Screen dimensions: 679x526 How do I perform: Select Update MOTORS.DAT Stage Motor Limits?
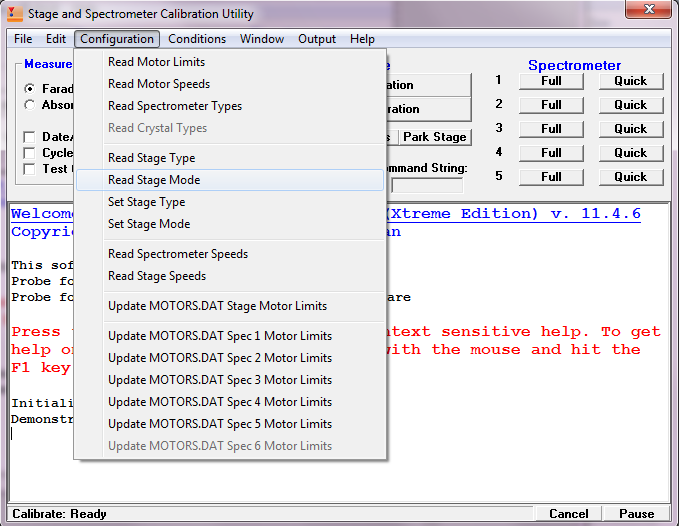coord(217,306)
